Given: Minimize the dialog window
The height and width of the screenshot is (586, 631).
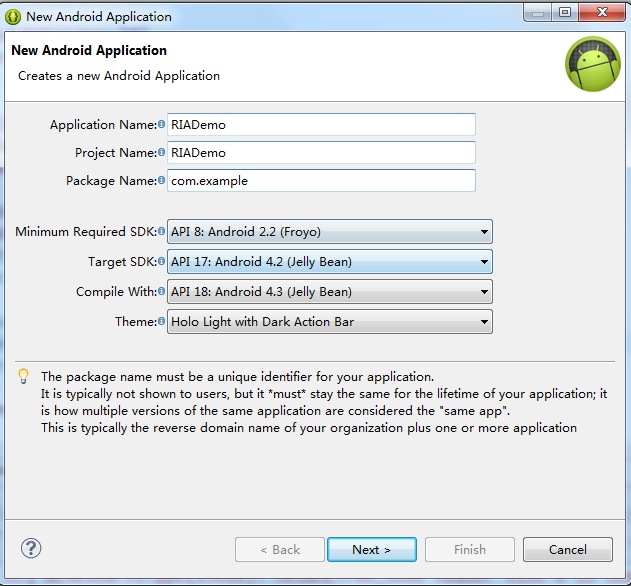Looking at the screenshot, I should click(538, 12).
